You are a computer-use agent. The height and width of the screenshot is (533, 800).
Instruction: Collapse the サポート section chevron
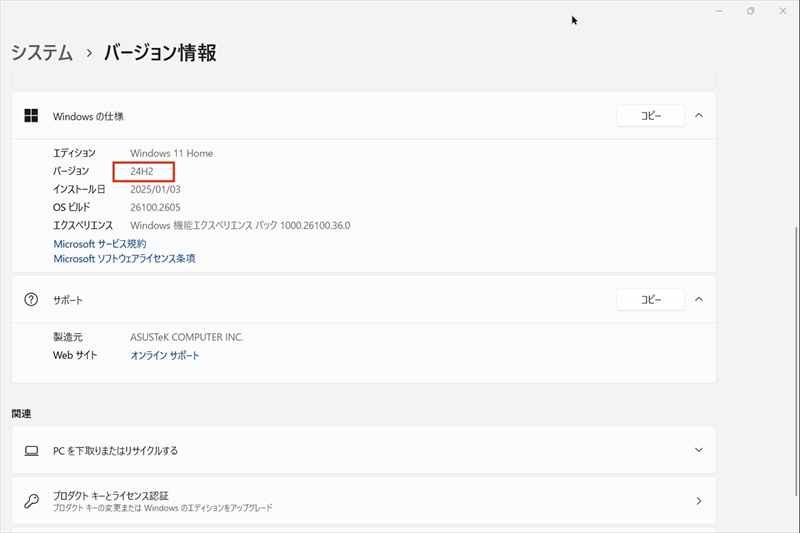click(x=699, y=299)
